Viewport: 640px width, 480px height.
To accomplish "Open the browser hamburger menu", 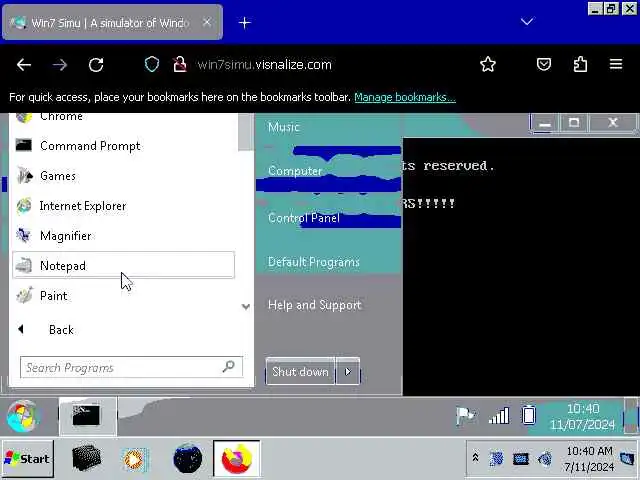I will [x=616, y=64].
